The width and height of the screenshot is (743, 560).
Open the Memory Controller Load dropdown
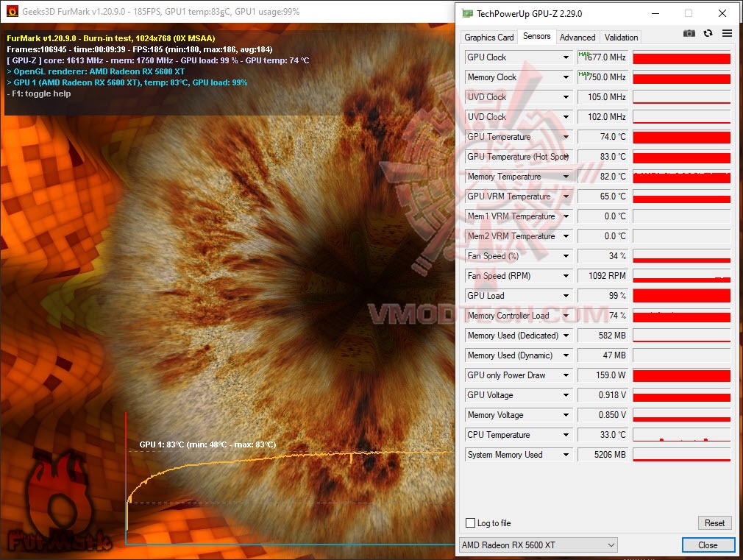566,316
